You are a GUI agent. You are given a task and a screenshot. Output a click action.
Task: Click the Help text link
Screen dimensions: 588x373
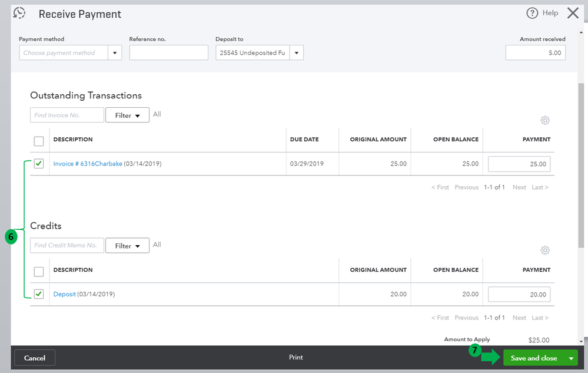(550, 13)
